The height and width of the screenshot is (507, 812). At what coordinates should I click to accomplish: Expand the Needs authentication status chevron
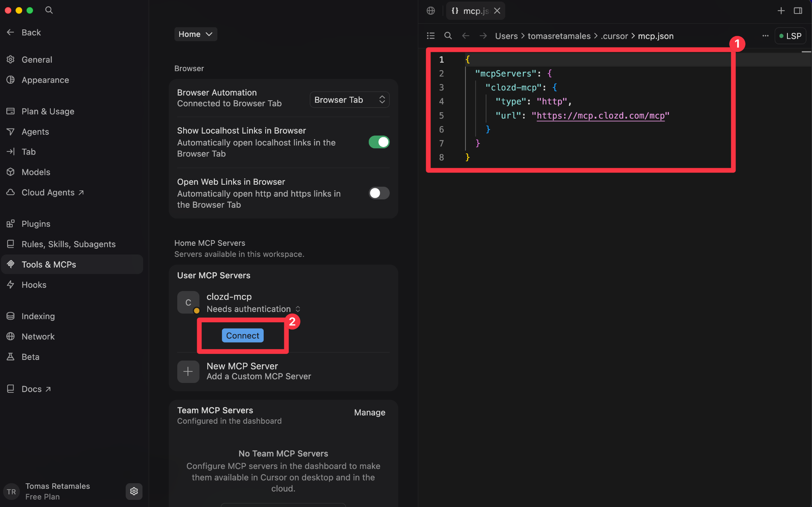click(298, 309)
